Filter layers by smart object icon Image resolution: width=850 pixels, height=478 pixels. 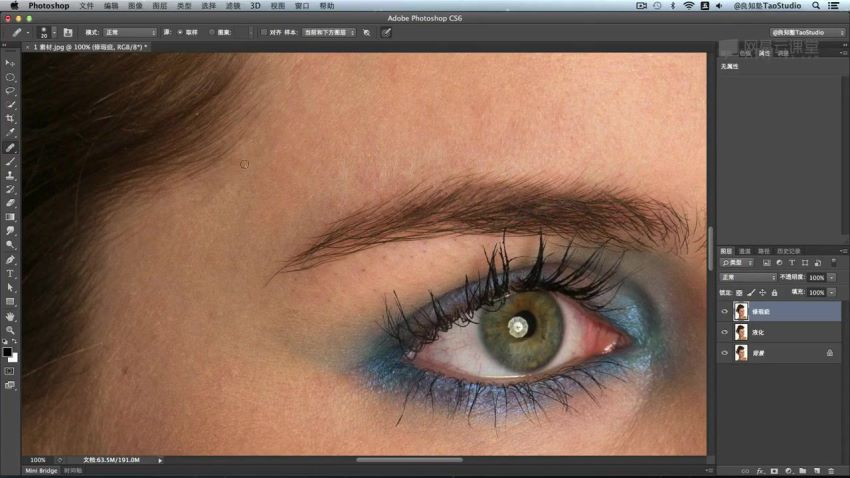818,263
